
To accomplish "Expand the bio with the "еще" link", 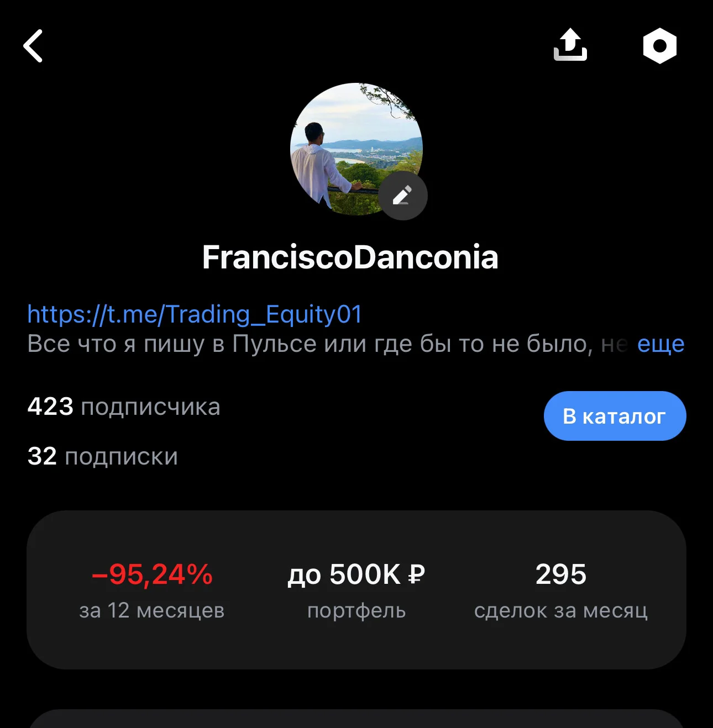I will pos(661,344).
